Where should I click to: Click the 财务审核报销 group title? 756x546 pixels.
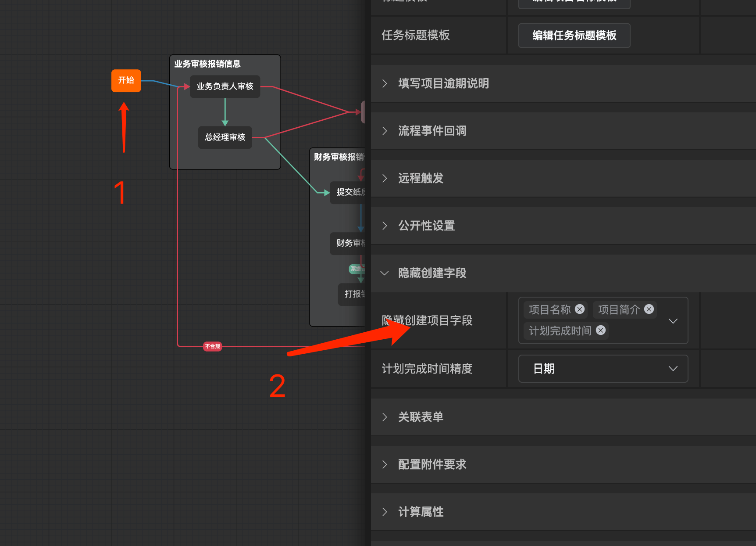click(339, 157)
